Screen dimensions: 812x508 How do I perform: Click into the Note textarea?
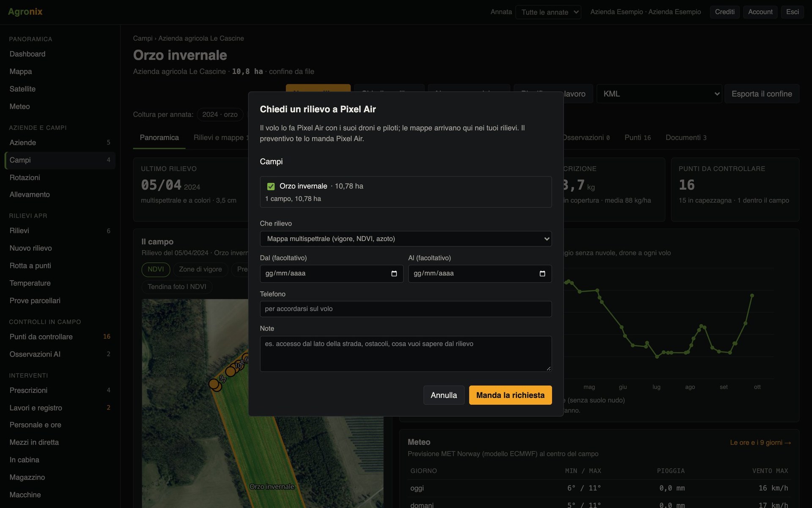click(x=406, y=354)
